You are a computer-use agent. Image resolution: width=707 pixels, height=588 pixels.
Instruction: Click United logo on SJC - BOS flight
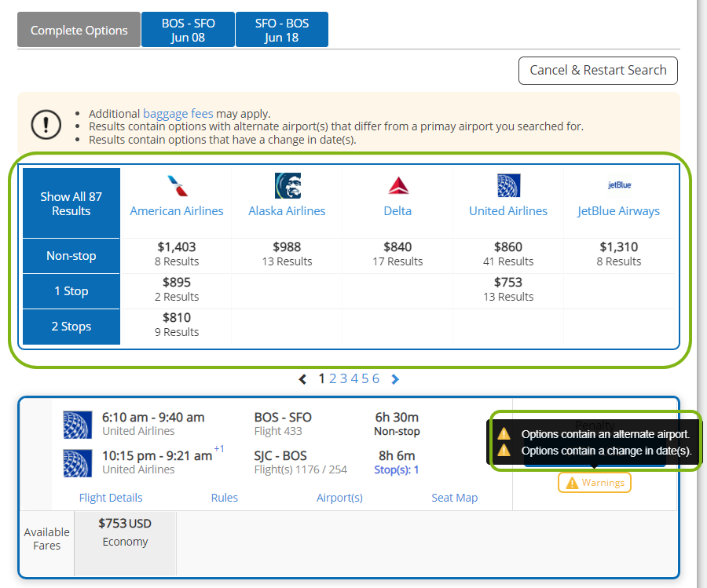coord(77,462)
